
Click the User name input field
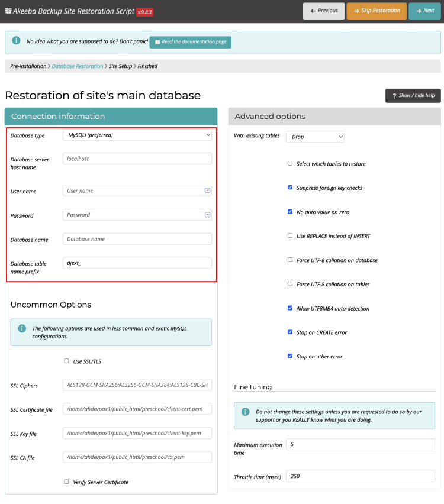click(137, 190)
